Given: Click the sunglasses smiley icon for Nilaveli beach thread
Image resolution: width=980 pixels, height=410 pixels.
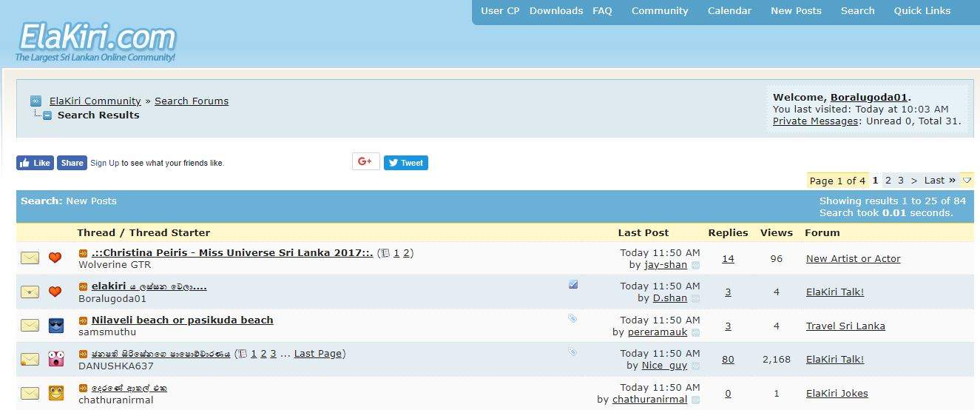Looking at the screenshot, I should [56, 326].
